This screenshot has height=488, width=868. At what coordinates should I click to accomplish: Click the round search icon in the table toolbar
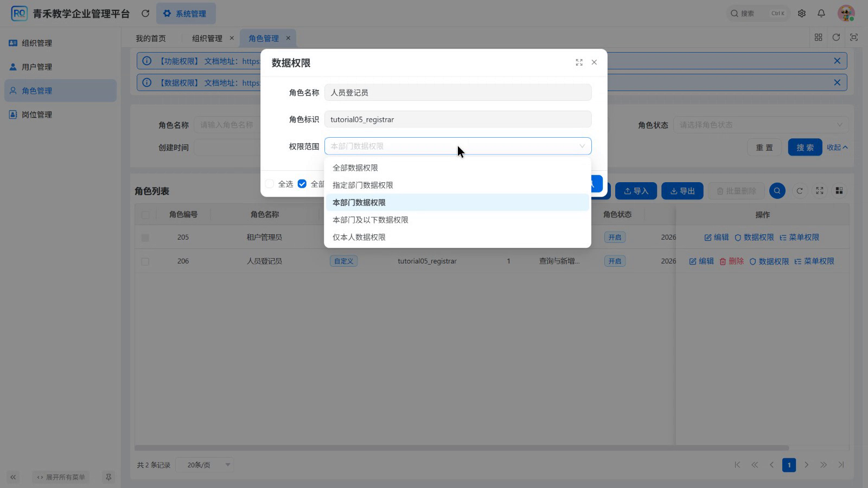tap(777, 191)
